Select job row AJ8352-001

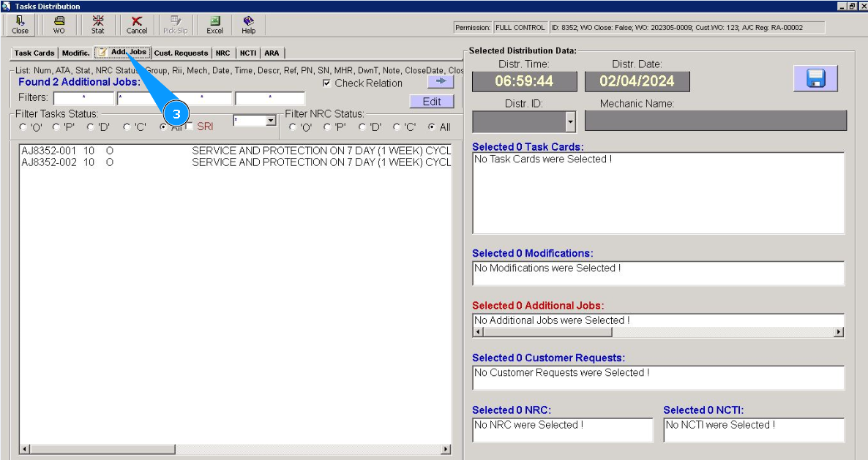coord(236,151)
